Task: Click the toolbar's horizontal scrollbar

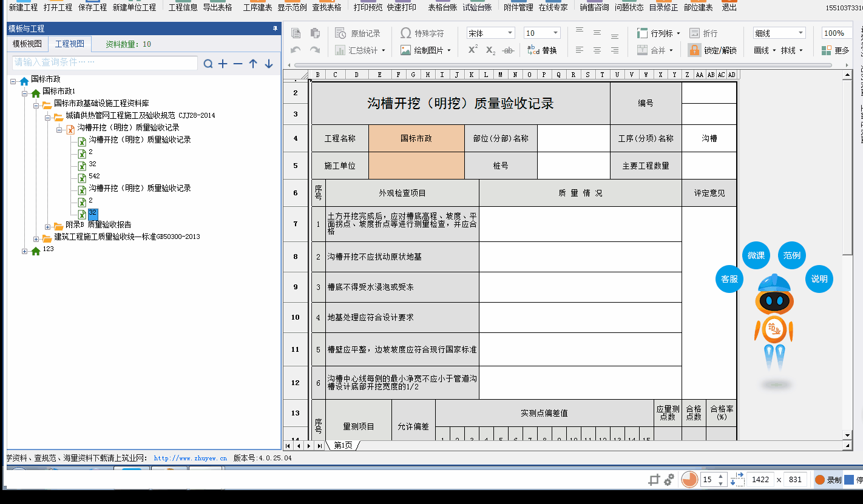Action: click(x=564, y=65)
